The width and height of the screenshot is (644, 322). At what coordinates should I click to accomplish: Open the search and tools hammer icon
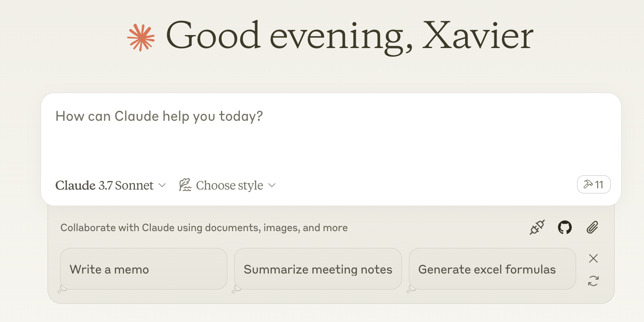tap(588, 185)
